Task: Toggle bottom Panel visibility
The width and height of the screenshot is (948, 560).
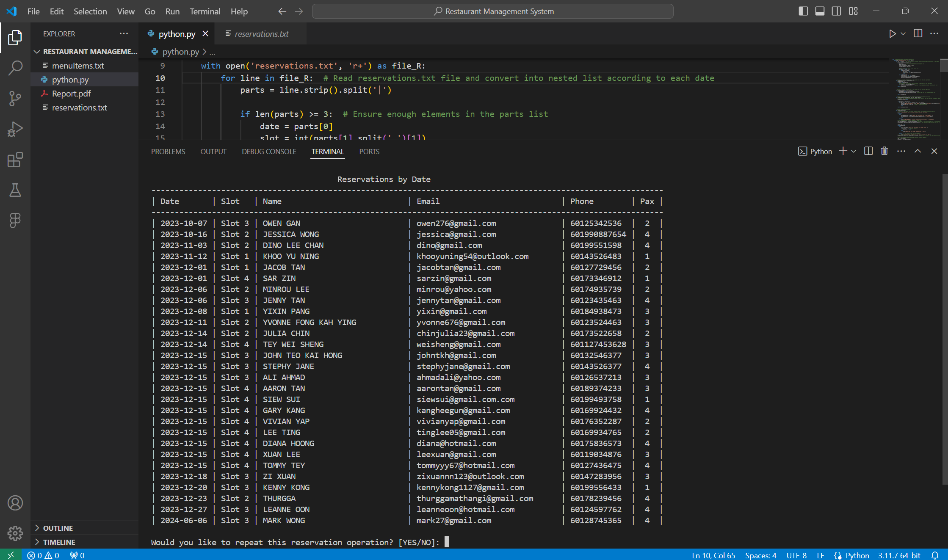Action: coord(820,11)
